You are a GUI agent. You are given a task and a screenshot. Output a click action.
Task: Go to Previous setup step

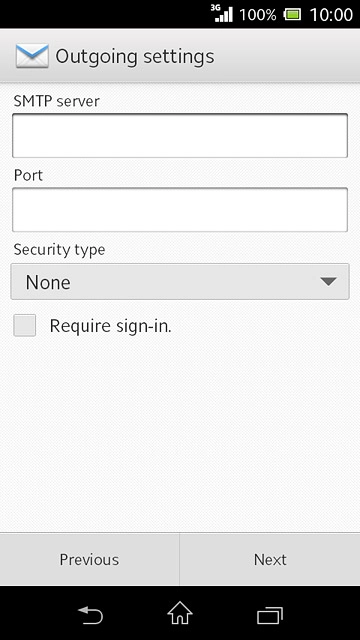89,559
